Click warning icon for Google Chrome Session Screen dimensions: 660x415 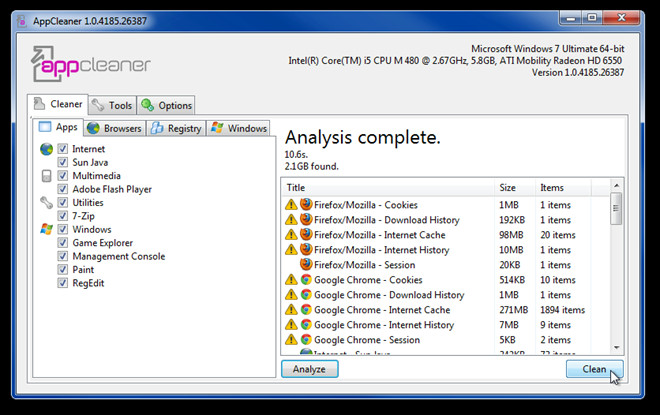point(291,340)
